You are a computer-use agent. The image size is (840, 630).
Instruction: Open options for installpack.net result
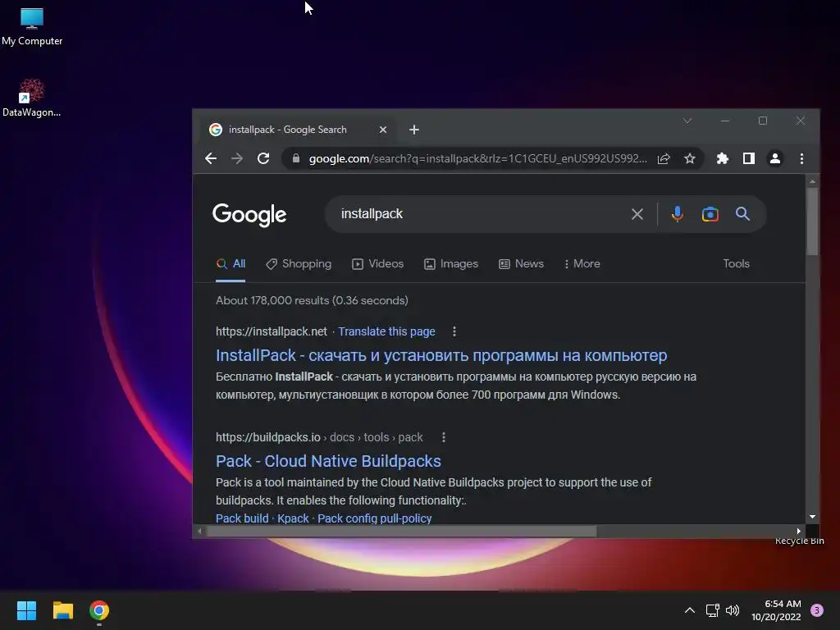coord(454,331)
